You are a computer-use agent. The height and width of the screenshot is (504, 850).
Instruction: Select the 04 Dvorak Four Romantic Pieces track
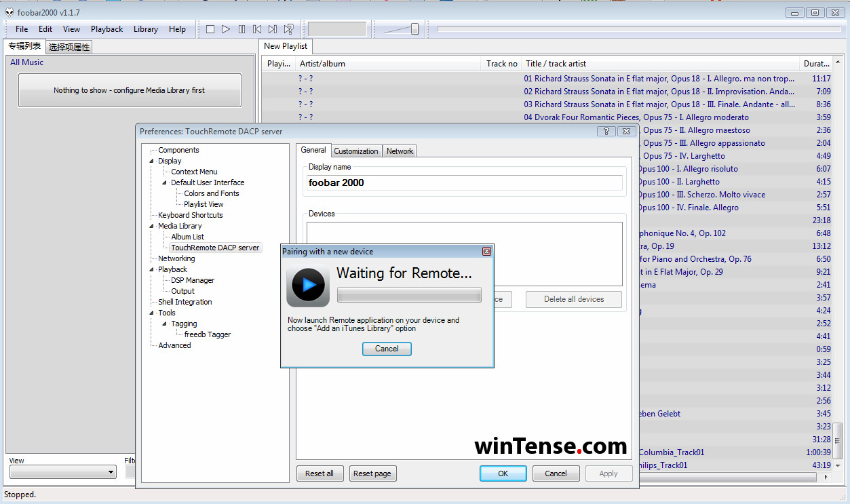coord(547,117)
